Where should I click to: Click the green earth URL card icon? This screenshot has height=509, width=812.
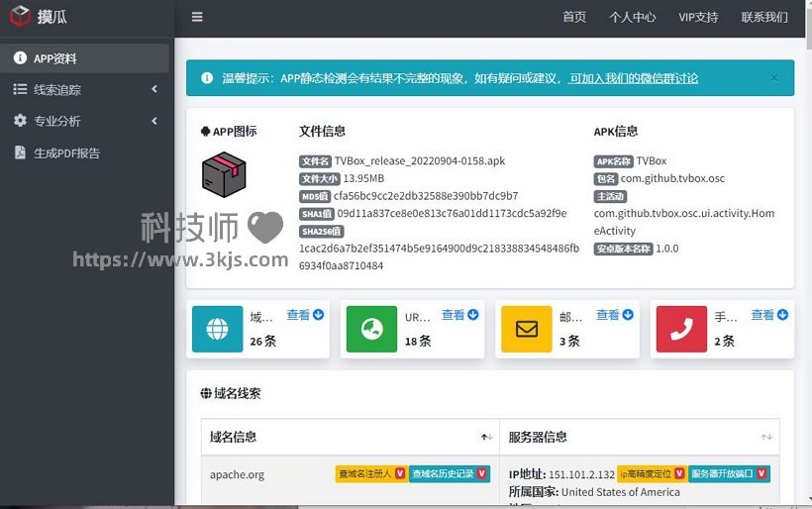point(371,329)
